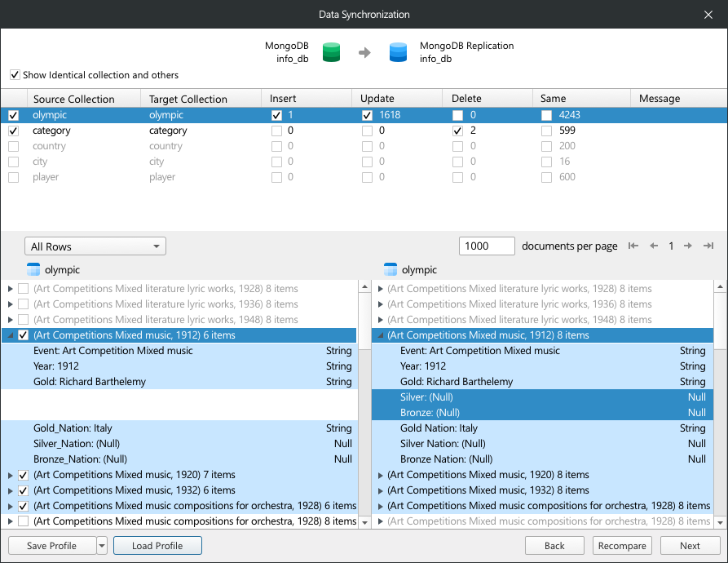Image resolution: width=728 pixels, height=563 pixels.
Task: Click the Load Profile button
Action: point(157,545)
